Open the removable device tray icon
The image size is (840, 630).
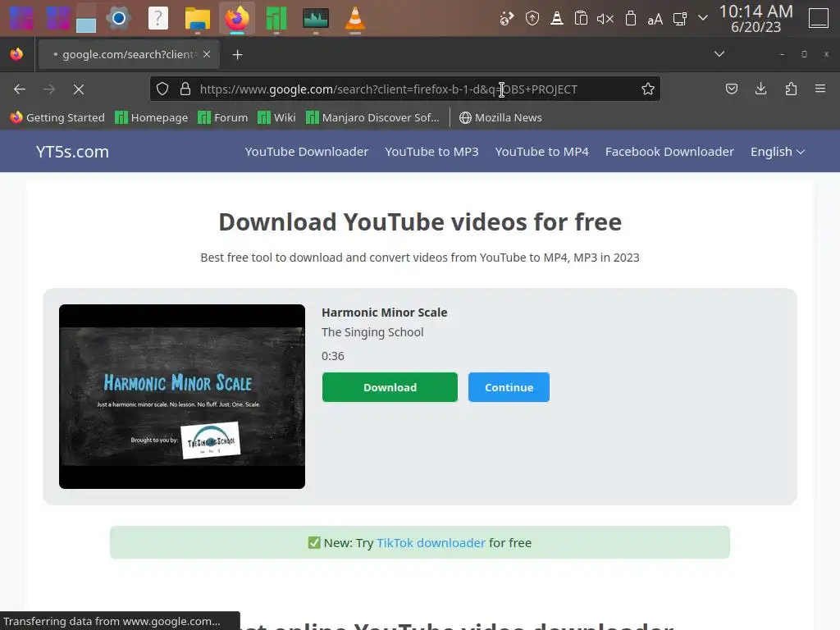[x=631, y=19]
